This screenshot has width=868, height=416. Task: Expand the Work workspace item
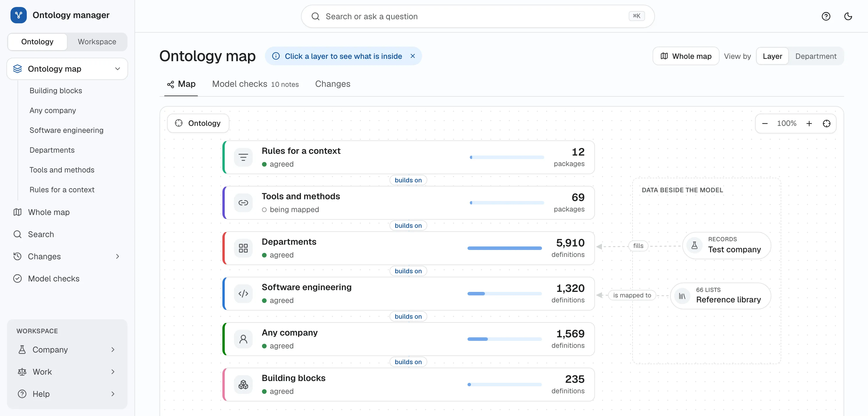(x=113, y=372)
